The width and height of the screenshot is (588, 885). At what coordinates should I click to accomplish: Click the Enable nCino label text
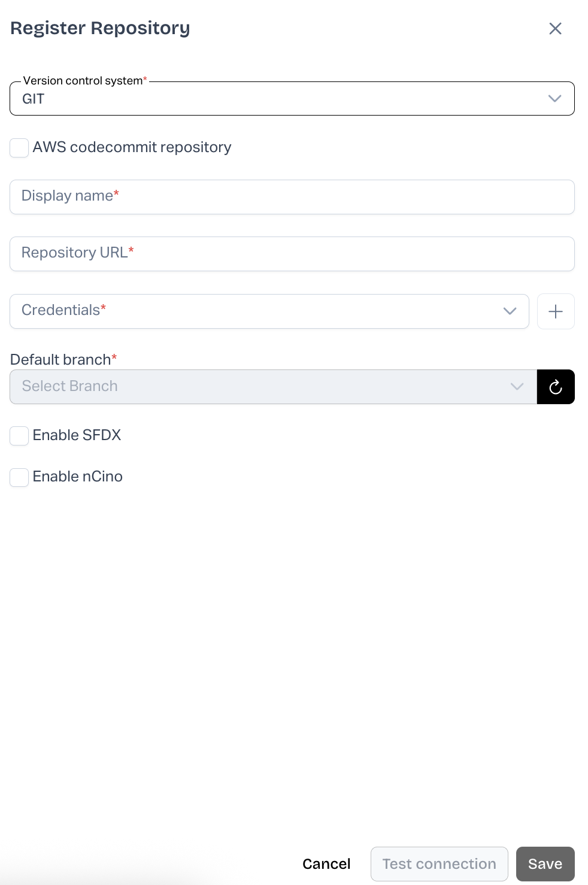(77, 477)
